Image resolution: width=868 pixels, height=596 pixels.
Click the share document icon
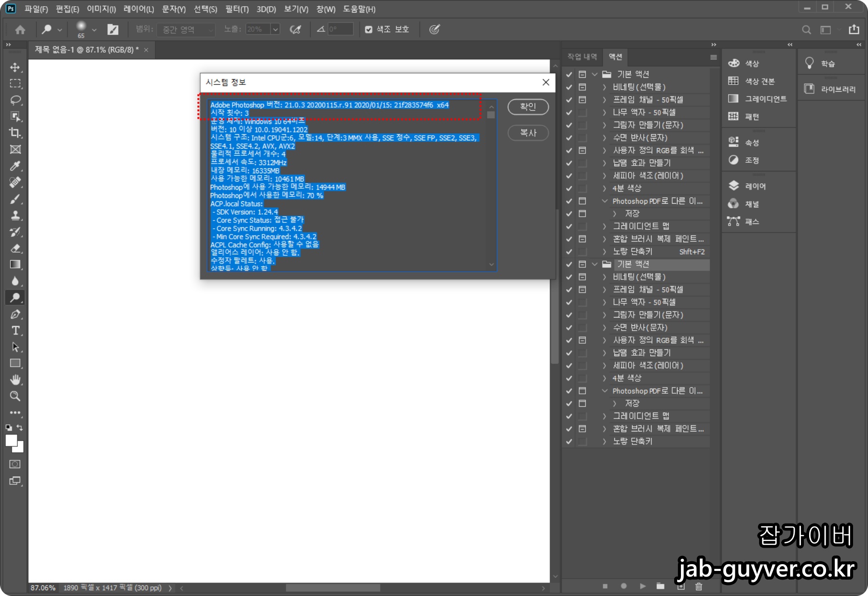pos(854,29)
